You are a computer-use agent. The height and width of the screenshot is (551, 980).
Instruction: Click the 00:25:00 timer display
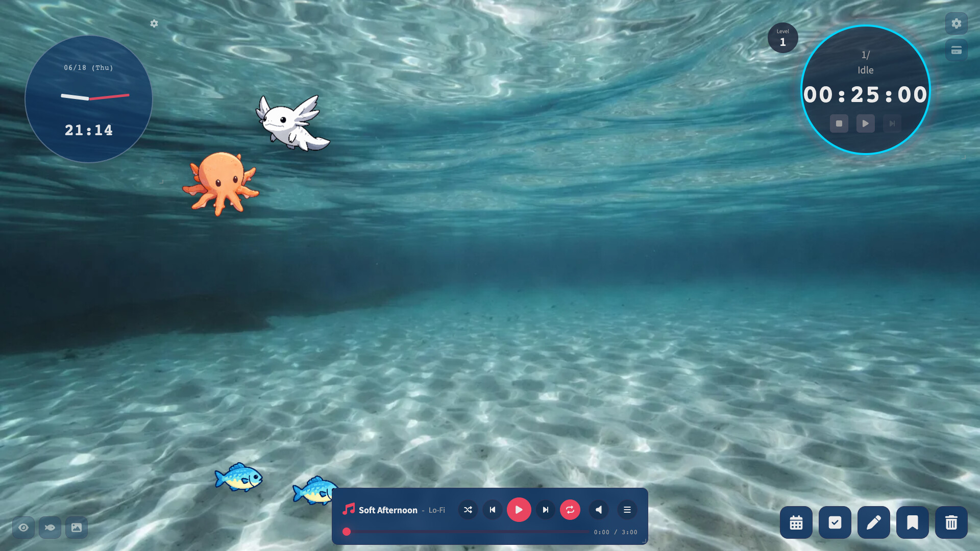(x=866, y=95)
